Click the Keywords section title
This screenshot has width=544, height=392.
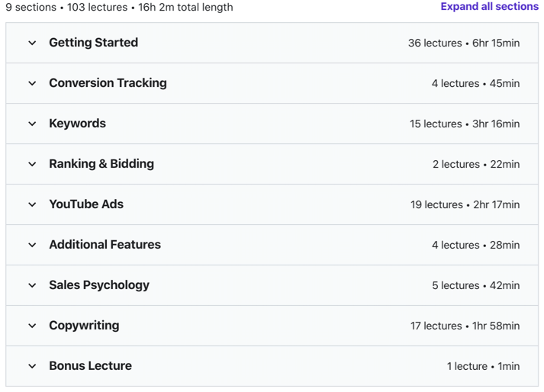[x=77, y=124]
